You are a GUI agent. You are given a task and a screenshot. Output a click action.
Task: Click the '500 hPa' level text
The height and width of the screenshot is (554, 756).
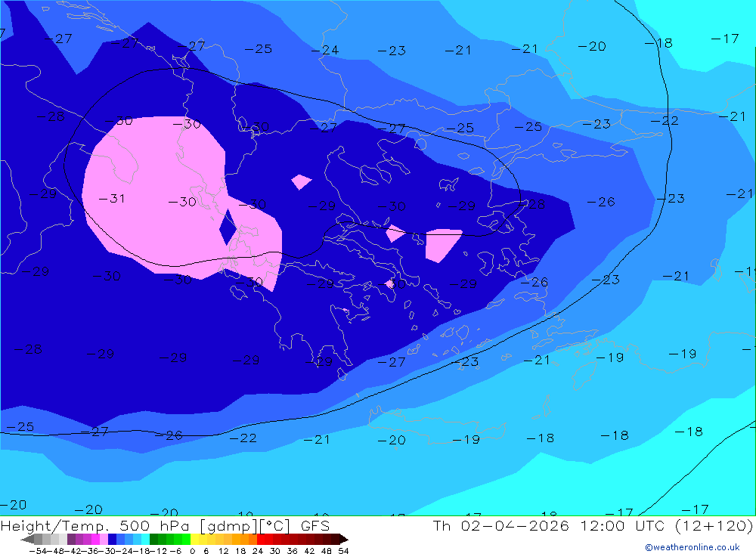pyautogui.click(x=154, y=525)
